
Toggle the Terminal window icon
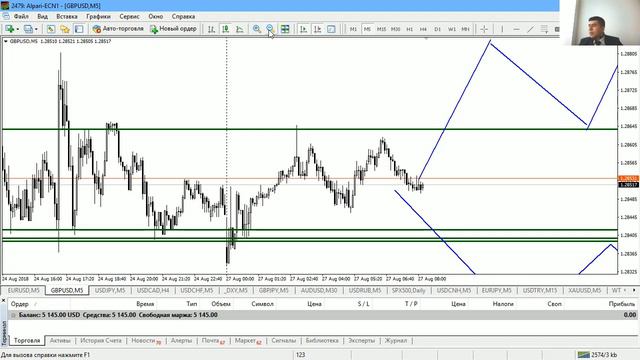point(79,29)
